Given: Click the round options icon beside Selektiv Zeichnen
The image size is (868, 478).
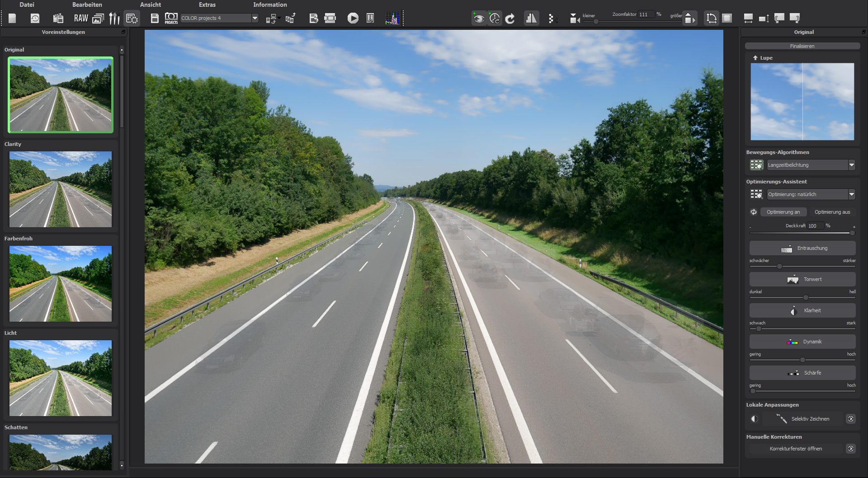Looking at the screenshot, I should pos(851,419).
